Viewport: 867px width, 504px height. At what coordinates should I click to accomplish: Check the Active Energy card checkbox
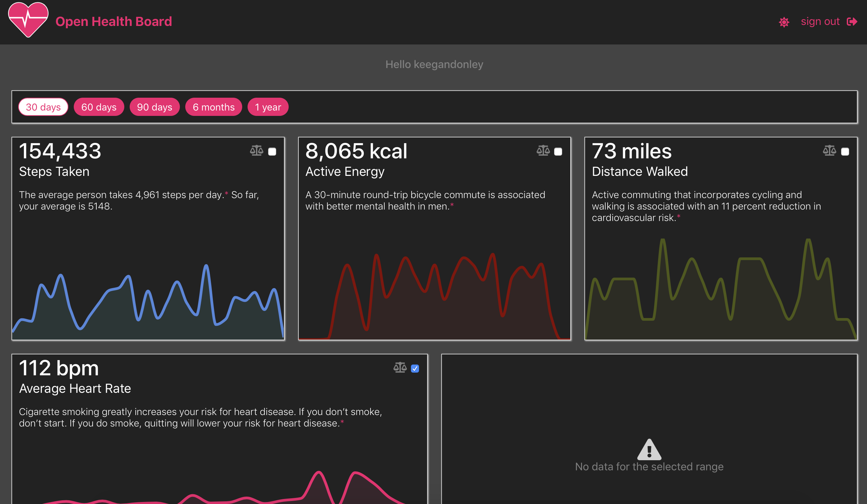(558, 152)
